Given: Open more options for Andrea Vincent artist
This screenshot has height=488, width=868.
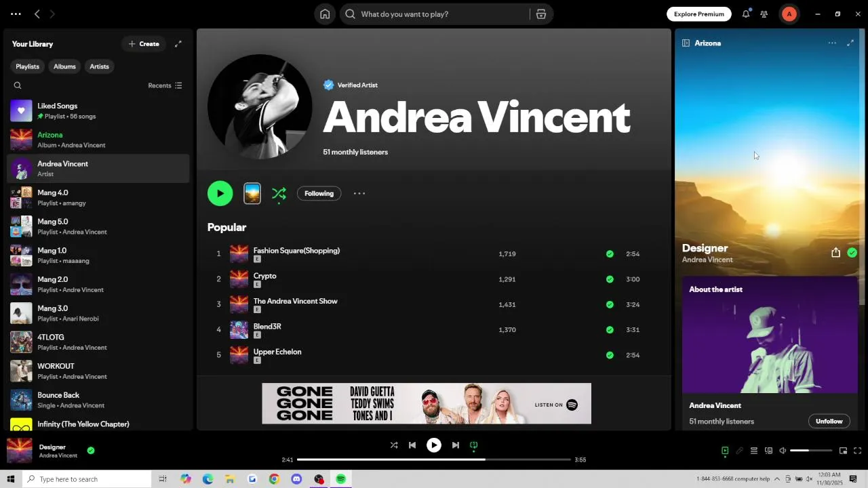Looking at the screenshot, I should pos(359,193).
